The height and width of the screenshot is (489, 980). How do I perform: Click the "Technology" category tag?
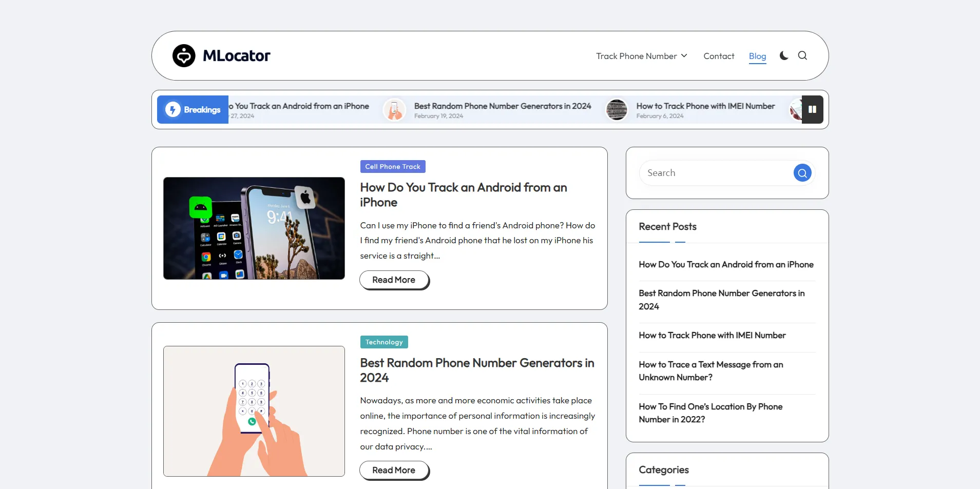click(x=383, y=342)
